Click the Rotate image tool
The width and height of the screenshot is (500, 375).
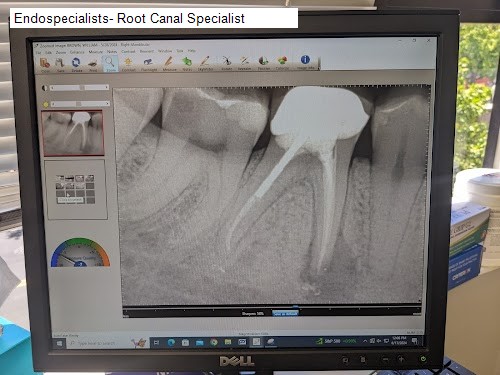pos(227,63)
